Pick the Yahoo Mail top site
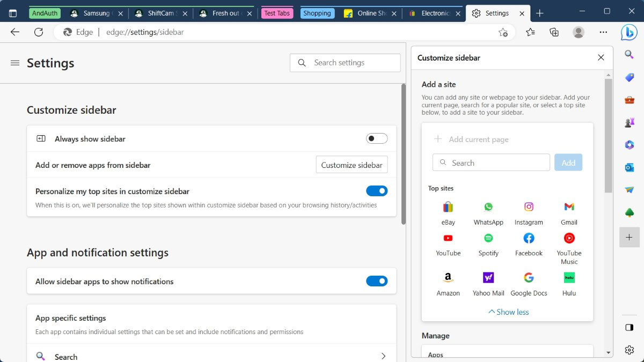 click(x=488, y=278)
